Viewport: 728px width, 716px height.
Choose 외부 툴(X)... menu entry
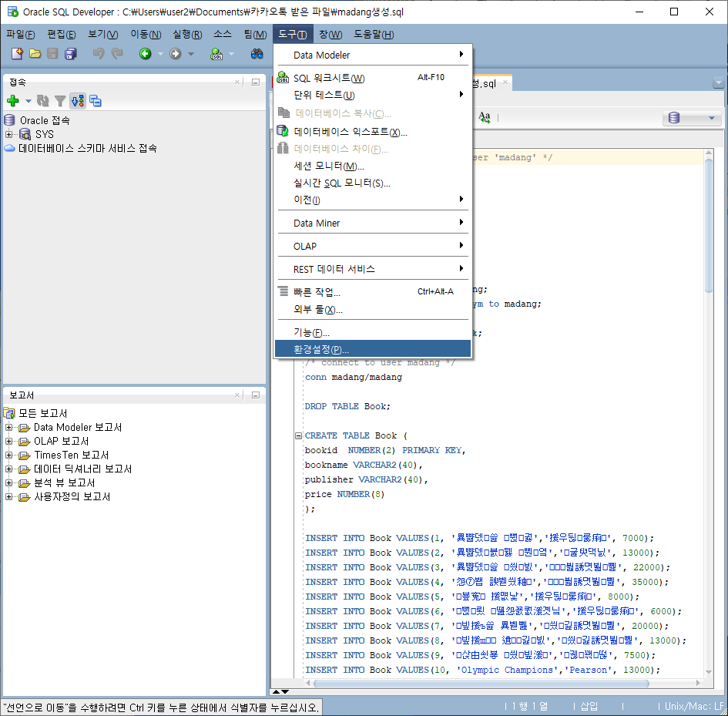tap(373, 310)
